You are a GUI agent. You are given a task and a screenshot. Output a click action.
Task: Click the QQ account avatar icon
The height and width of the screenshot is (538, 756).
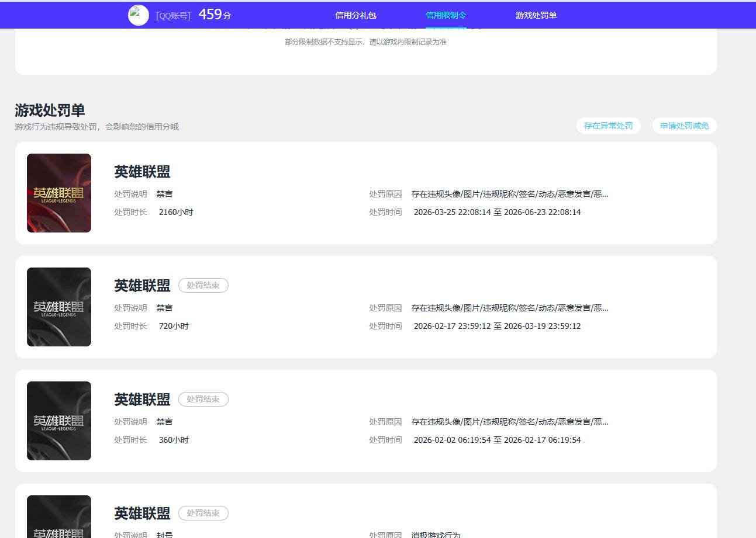[x=139, y=15]
